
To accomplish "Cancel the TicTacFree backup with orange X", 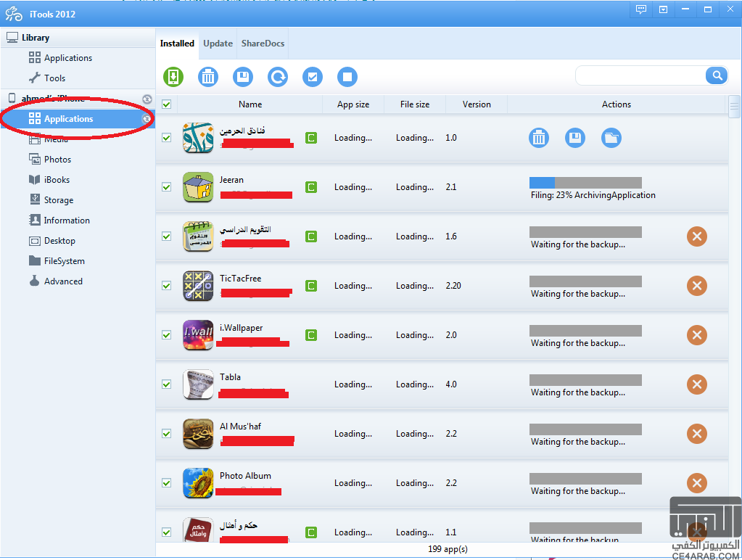I will click(x=696, y=286).
